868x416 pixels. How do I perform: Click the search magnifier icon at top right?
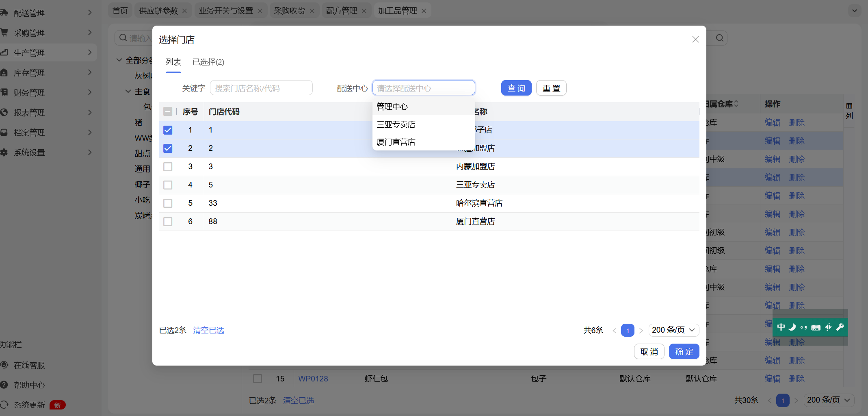tap(719, 38)
